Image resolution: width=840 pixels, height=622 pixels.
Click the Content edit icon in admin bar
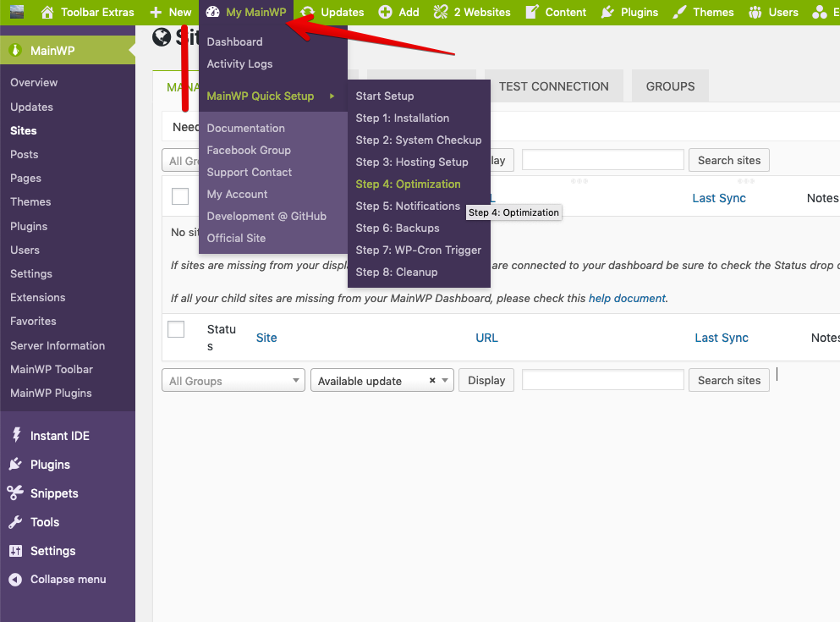(x=531, y=12)
